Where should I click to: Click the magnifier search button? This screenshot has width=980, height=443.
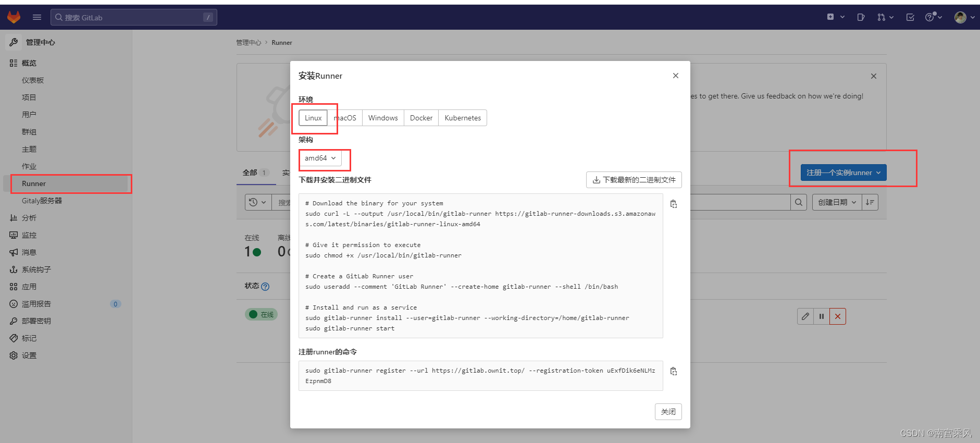click(799, 202)
